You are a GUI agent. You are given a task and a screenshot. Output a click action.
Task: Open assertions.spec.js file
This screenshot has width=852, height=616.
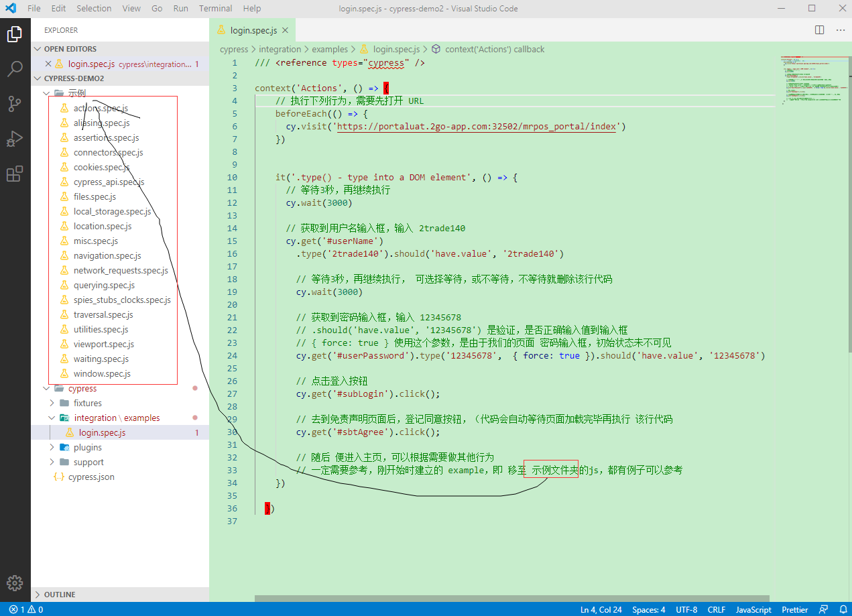click(106, 137)
